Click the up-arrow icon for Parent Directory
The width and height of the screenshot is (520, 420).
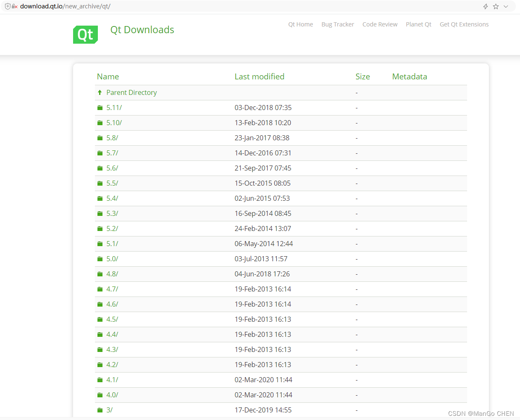[100, 92]
